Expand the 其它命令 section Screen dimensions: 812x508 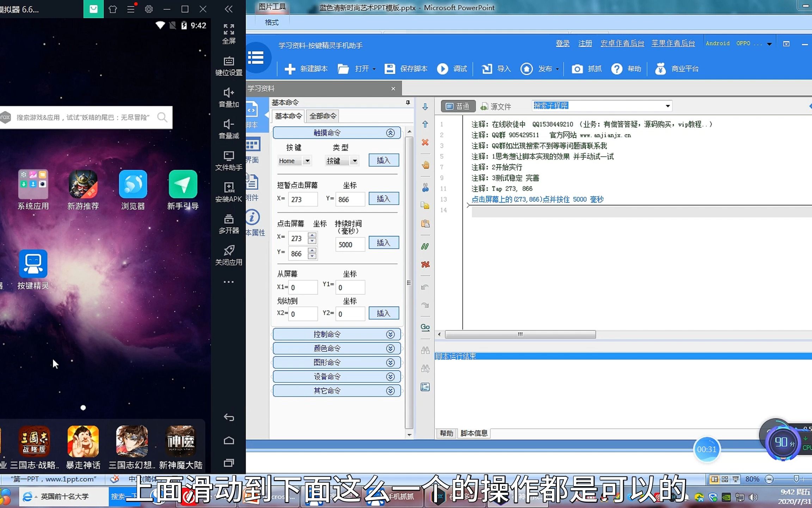pyautogui.click(x=337, y=391)
